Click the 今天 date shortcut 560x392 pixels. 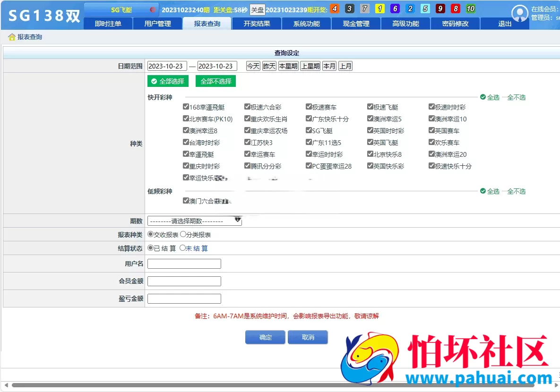pos(253,66)
